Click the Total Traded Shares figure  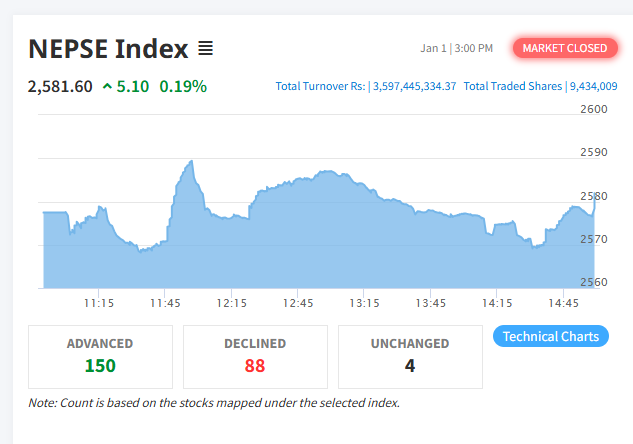540,86
